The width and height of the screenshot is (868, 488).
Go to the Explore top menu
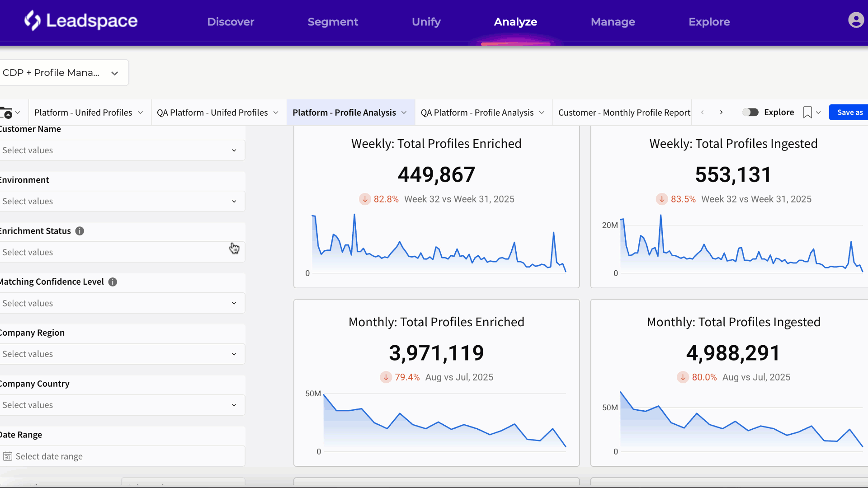pos(709,22)
